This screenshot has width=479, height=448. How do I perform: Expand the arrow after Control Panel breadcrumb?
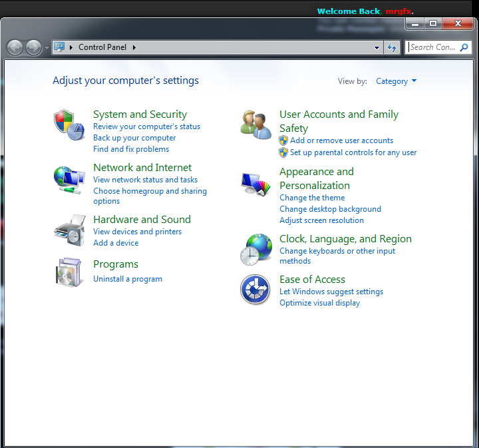click(x=134, y=47)
